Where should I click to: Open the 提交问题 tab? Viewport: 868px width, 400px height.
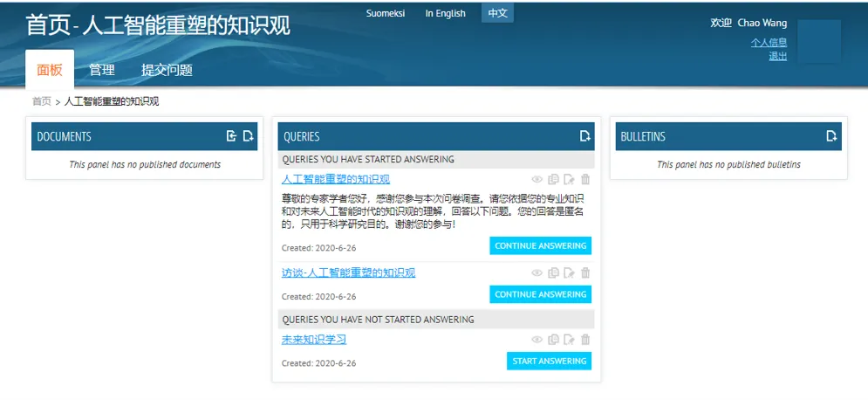pyautogui.click(x=166, y=70)
